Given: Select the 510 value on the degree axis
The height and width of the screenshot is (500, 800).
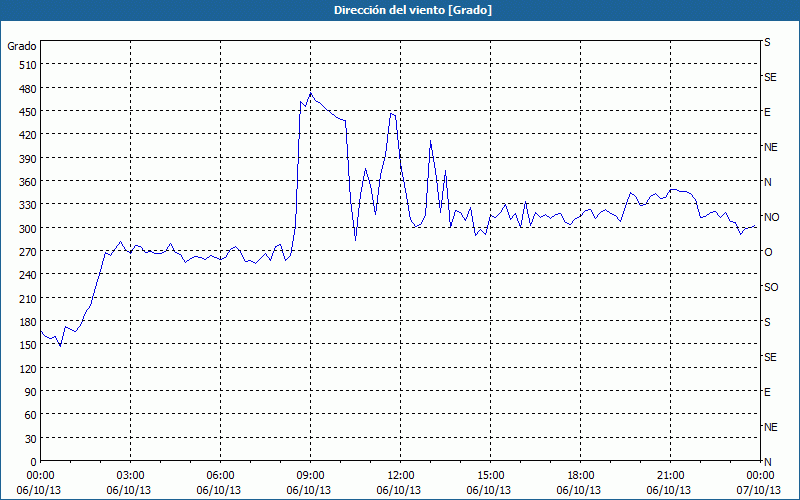Looking at the screenshot, I should [x=28, y=65].
